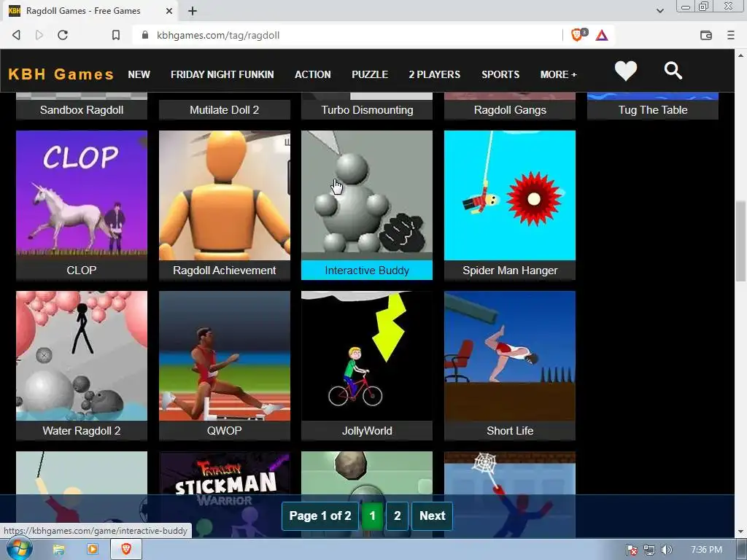Open Ragdoll Gangs game link
Image resolution: width=747 pixels, height=560 pixels.
[510, 109]
